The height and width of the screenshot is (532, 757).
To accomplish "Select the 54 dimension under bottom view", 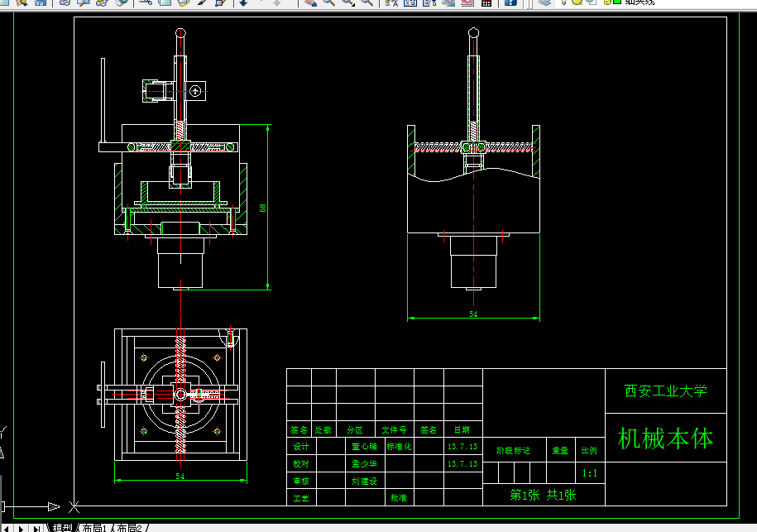I will 180,476.
